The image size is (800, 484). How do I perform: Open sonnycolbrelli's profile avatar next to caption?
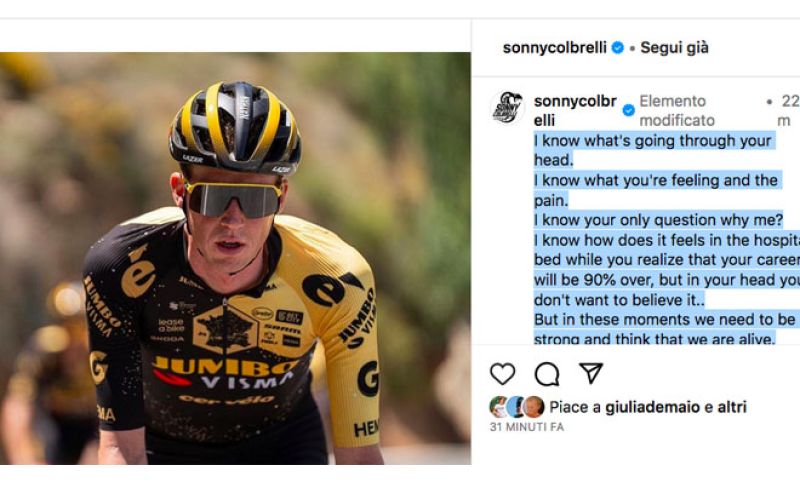click(x=508, y=106)
